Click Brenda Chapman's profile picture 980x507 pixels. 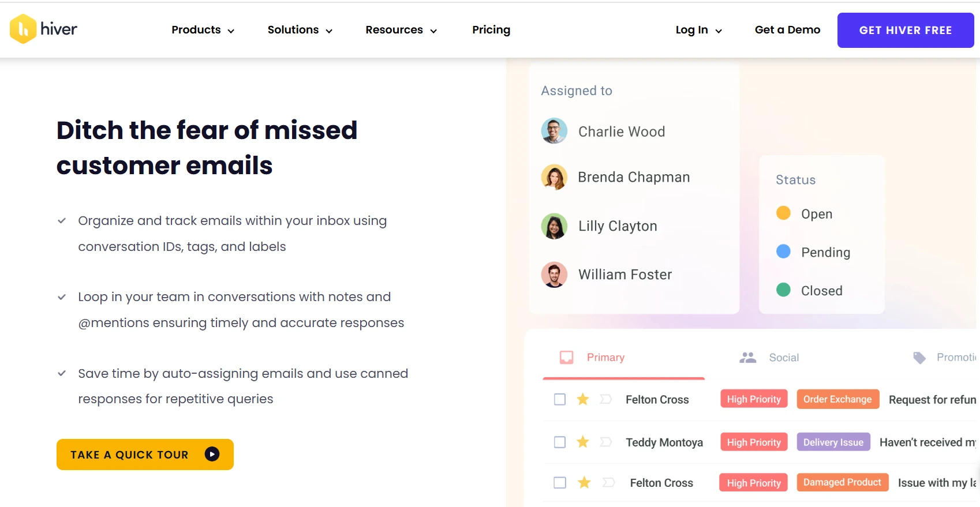pos(554,177)
